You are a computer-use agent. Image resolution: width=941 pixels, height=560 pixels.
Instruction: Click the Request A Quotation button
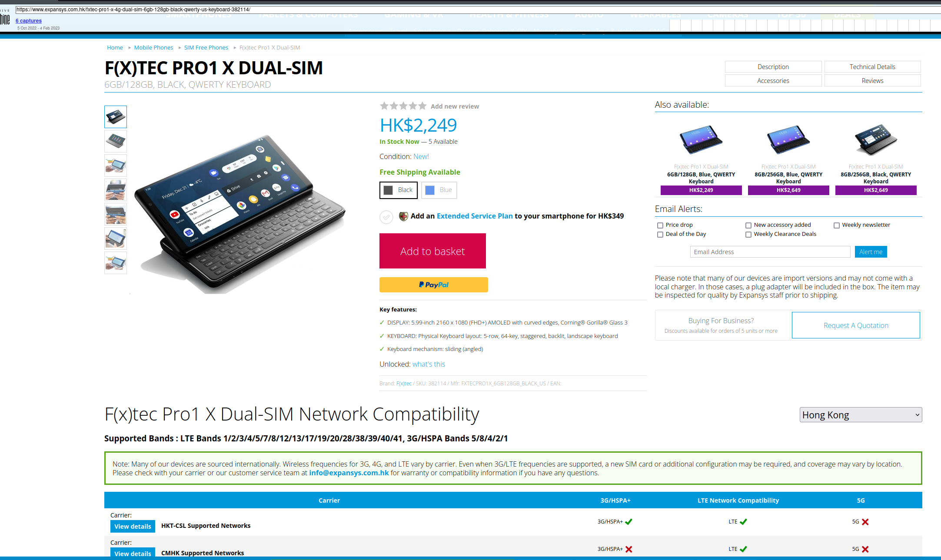[x=856, y=325]
